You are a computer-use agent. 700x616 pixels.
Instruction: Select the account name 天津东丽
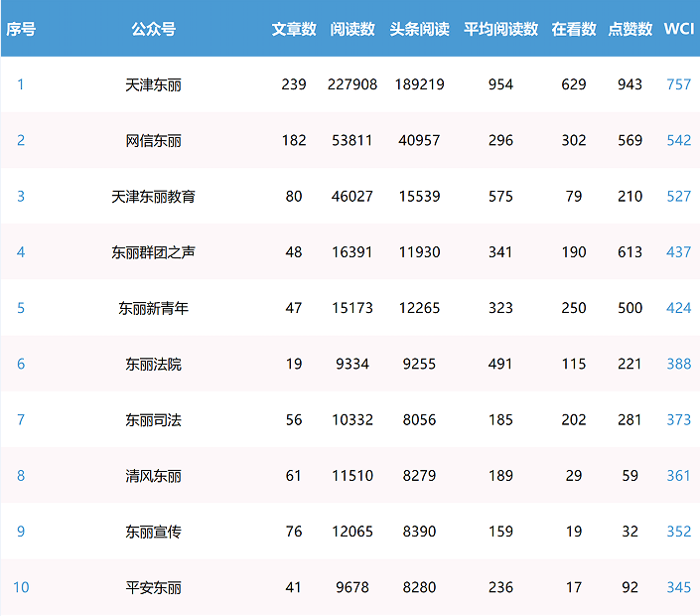(x=154, y=84)
